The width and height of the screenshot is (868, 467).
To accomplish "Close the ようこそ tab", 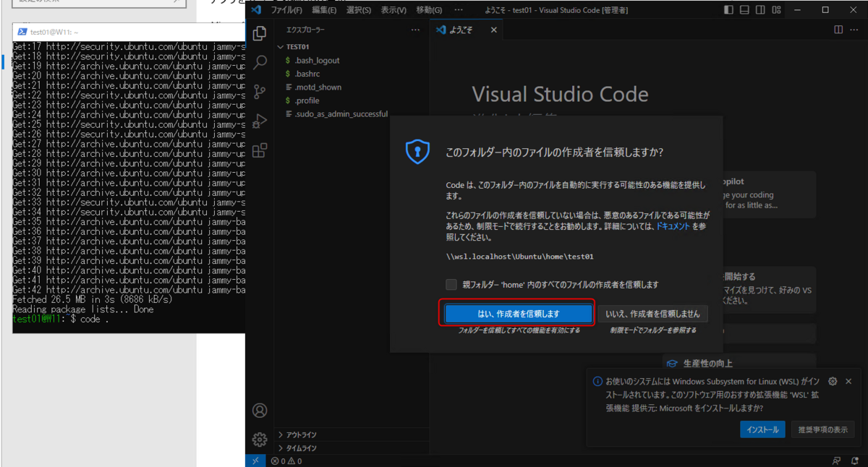I will coord(494,30).
